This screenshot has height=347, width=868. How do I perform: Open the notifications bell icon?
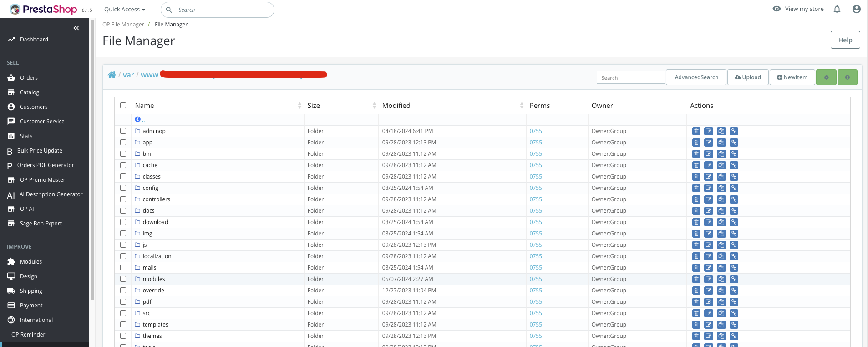point(837,10)
